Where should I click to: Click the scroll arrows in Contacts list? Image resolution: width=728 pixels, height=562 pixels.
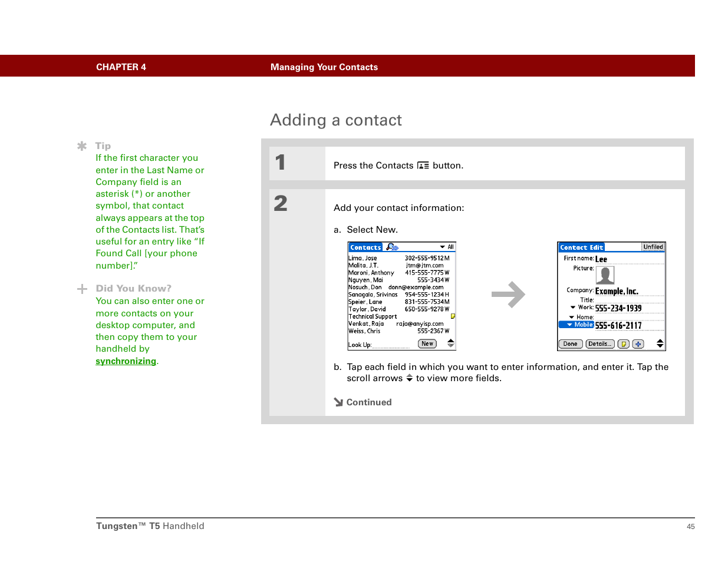click(451, 343)
